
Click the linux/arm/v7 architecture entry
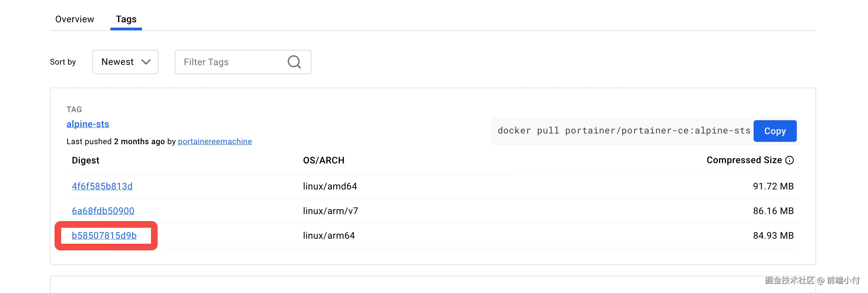(x=330, y=211)
